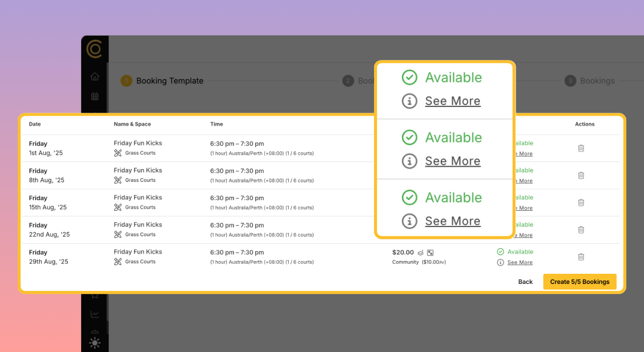Click Grass Courts icon in 15th Aug row
The width and height of the screenshot is (644, 352).
[118, 207]
